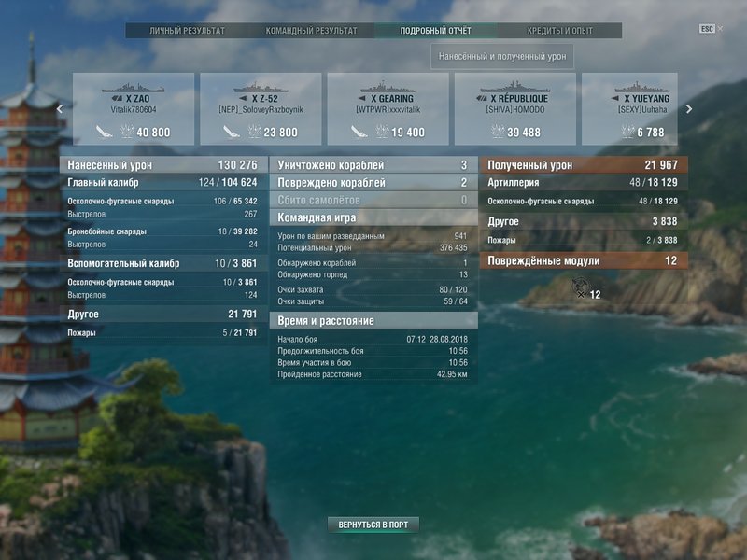
Task: Click ВЕРНУТЬСЯ В ПОРТ button
Action: [373, 525]
